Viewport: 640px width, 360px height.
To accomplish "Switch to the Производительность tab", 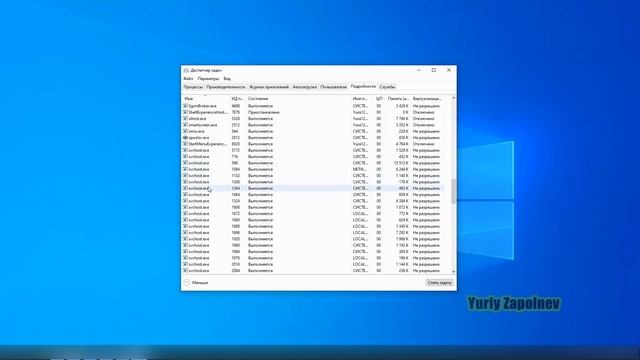I will [x=226, y=87].
